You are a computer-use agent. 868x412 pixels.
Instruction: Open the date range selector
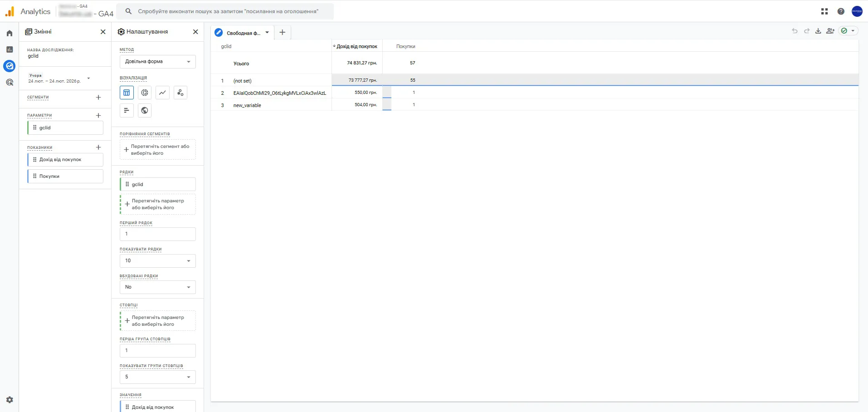click(59, 78)
